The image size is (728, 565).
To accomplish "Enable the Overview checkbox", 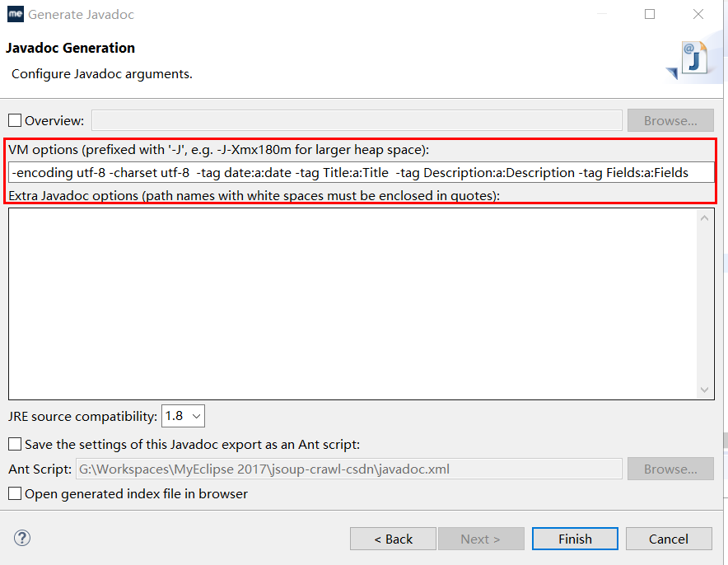I will [15, 120].
